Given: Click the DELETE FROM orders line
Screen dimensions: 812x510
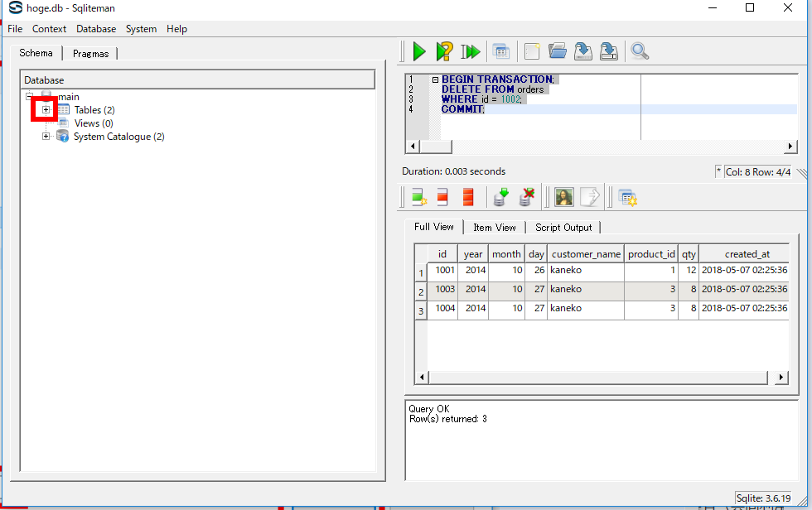Looking at the screenshot, I should 492,89.
